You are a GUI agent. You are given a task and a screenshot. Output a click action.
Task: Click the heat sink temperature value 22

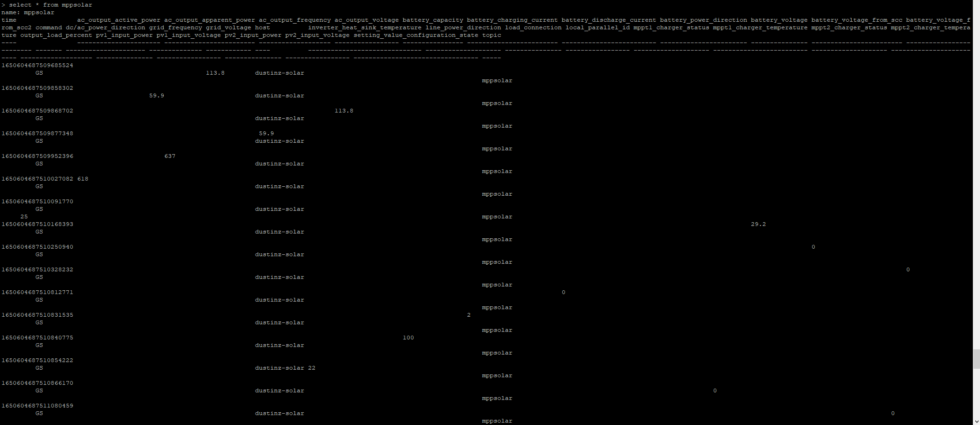tap(312, 368)
